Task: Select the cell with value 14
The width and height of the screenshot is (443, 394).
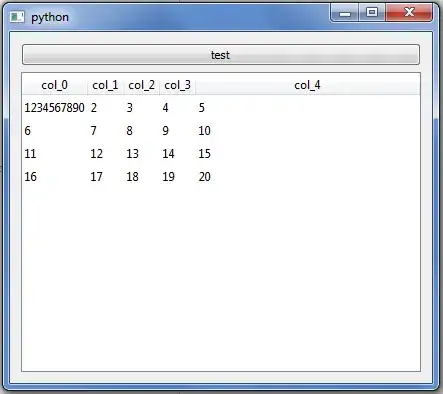Action: [177, 154]
